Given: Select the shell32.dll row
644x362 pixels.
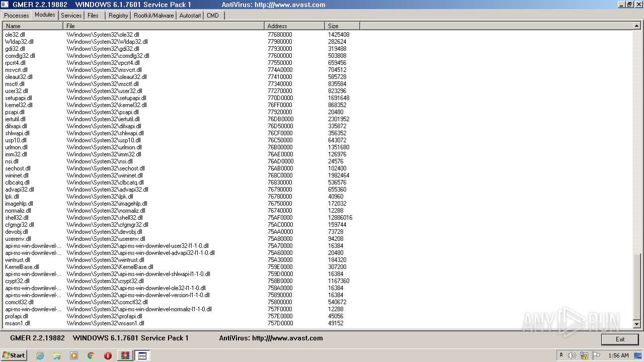Looking at the screenshot, I should tap(317, 218).
